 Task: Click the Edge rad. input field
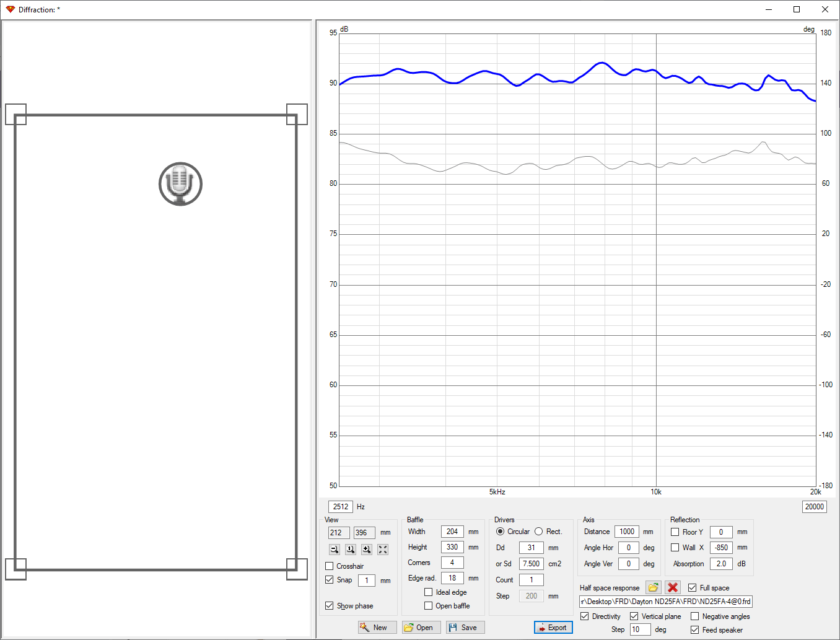pyautogui.click(x=452, y=578)
